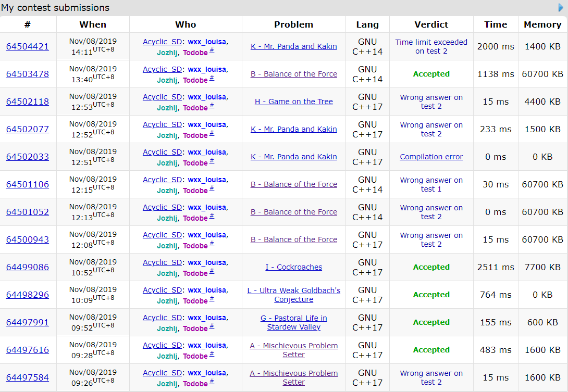
Task: View submission 64502118 details
Action: click(28, 102)
